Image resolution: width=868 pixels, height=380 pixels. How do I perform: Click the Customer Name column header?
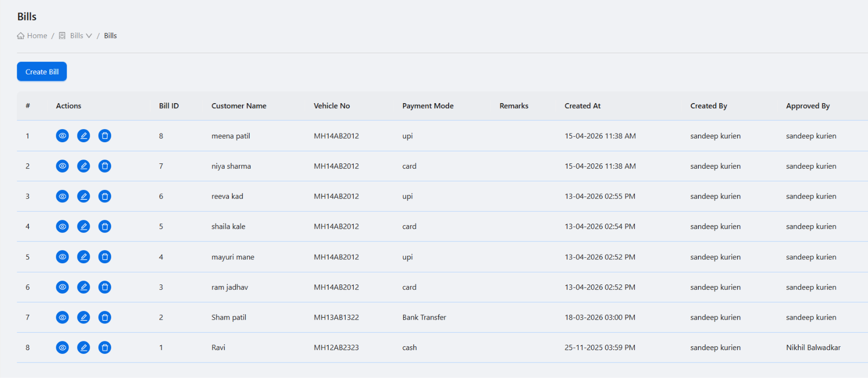click(239, 106)
